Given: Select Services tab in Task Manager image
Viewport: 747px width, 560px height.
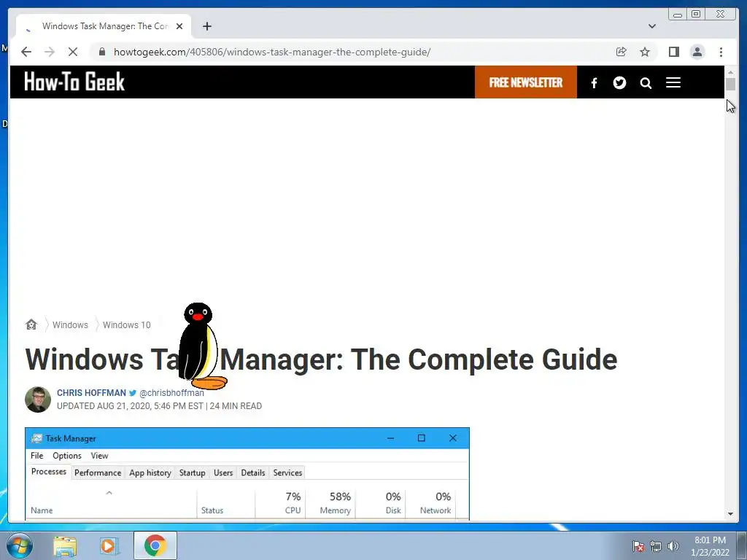Looking at the screenshot, I should point(287,472).
